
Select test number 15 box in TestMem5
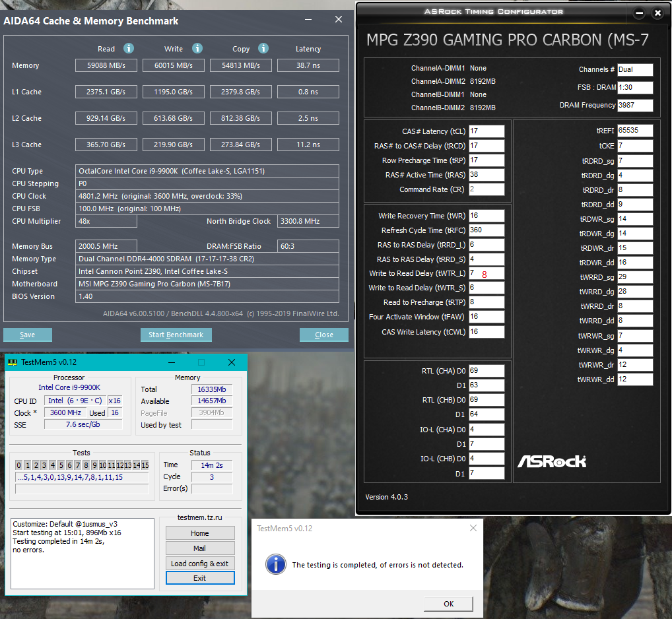click(x=145, y=465)
